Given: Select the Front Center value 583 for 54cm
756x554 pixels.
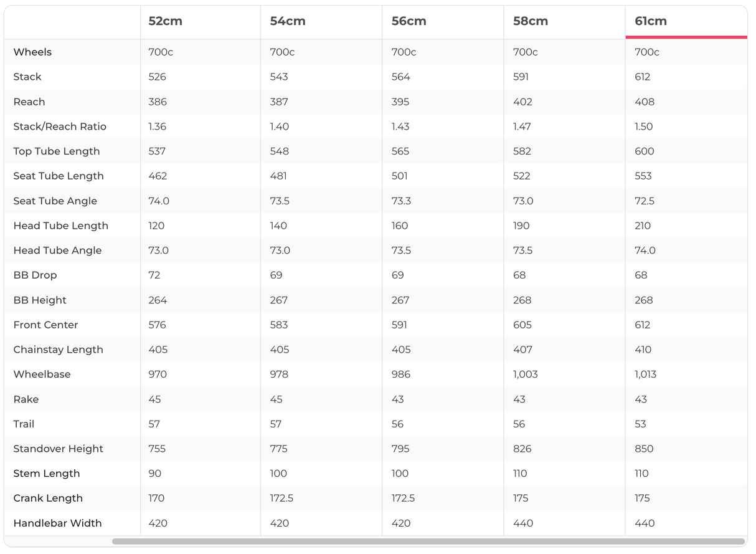Looking at the screenshot, I should click(279, 325).
